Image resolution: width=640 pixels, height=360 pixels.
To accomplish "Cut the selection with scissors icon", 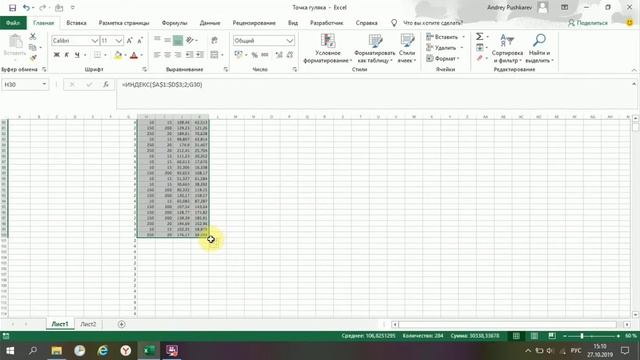I will coord(33,36).
